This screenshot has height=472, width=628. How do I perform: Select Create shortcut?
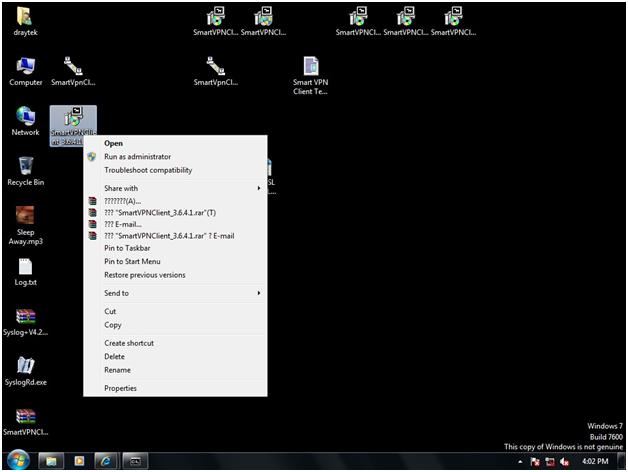click(175, 343)
